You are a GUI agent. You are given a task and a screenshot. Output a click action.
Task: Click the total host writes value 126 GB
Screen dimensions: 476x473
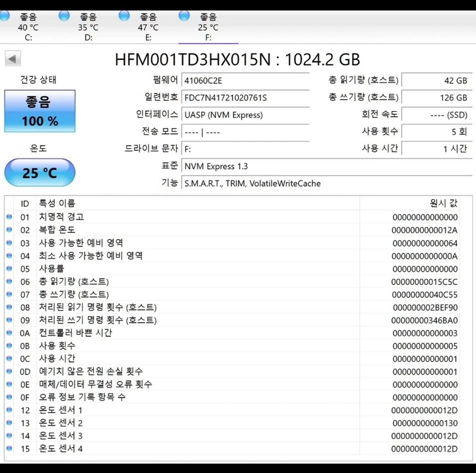click(x=437, y=98)
